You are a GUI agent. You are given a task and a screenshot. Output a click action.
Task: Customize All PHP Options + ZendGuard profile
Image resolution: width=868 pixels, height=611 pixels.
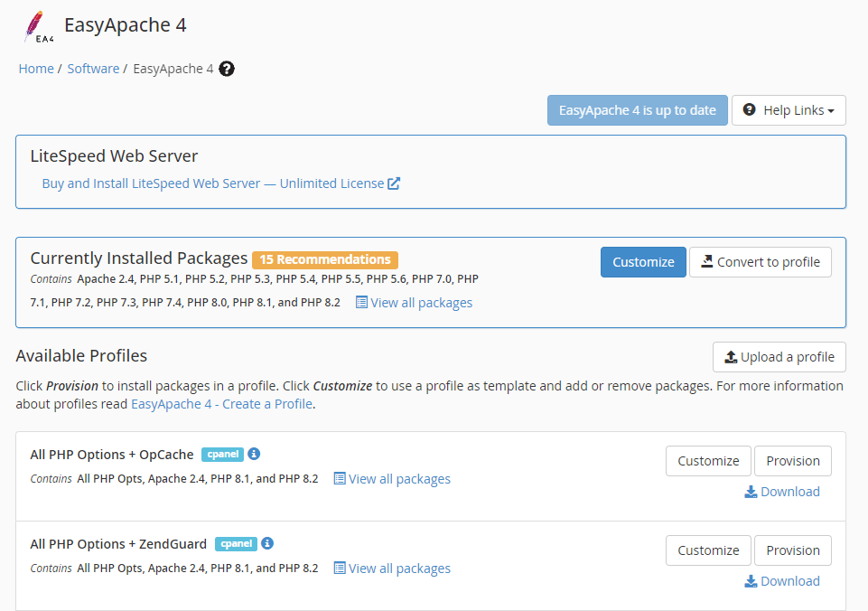coord(708,550)
